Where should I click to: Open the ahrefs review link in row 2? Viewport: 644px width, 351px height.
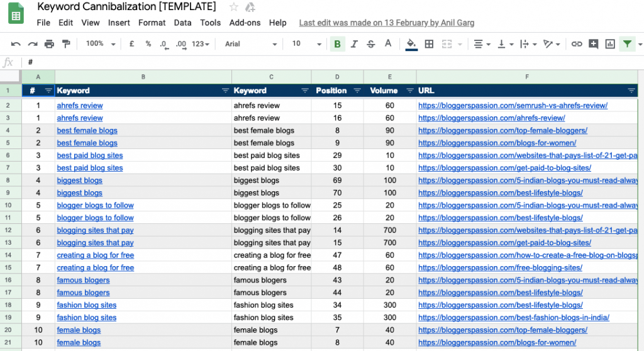click(x=80, y=106)
